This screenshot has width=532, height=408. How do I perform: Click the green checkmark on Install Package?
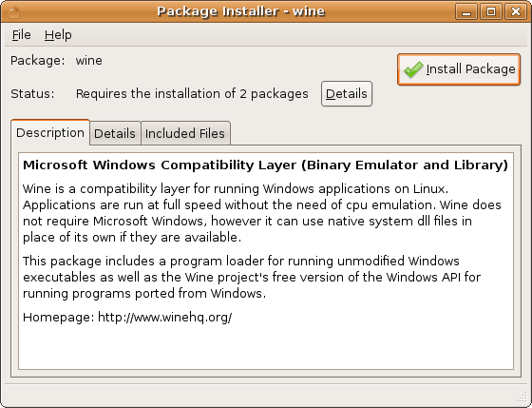click(413, 69)
